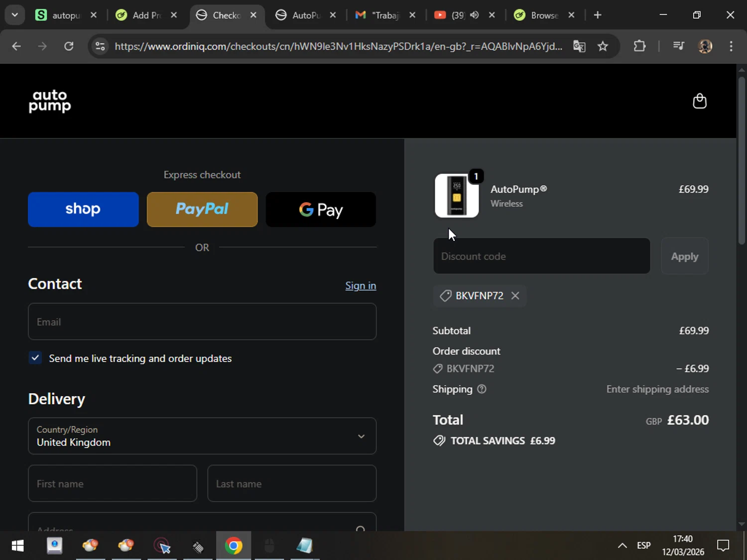Pay with the G Pay button
The height and width of the screenshot is (560, 747).
[x=321, y=210]
